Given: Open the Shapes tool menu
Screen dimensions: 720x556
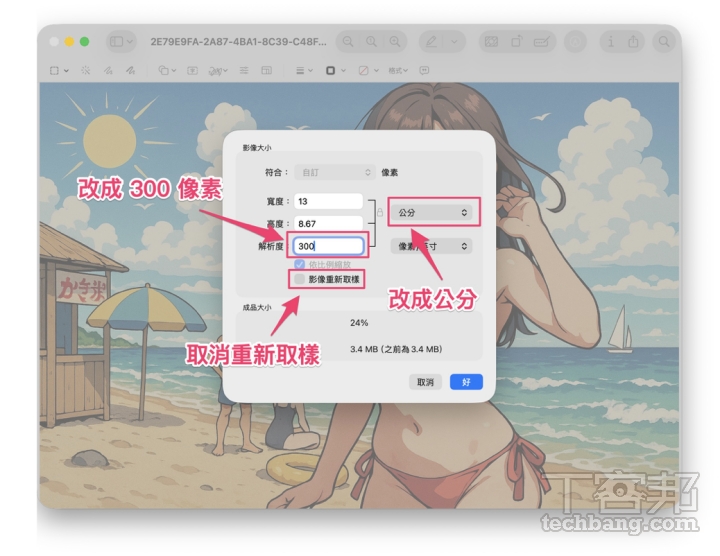Looking at the screenshot, I should [167, 70].
